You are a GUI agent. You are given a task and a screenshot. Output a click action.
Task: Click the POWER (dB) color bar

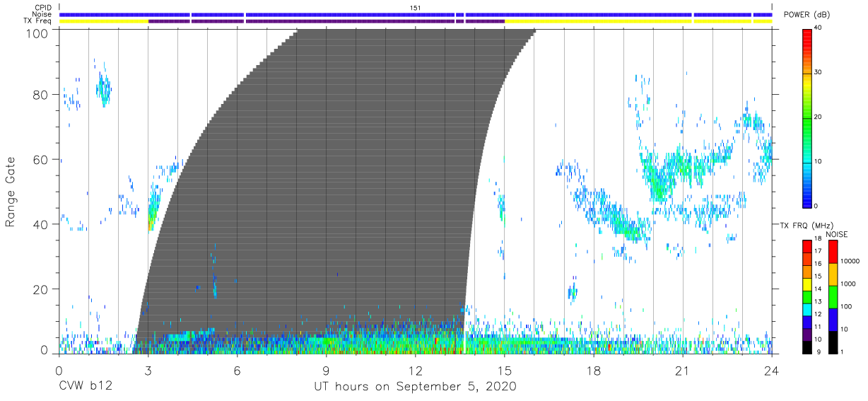pos(807,117)
